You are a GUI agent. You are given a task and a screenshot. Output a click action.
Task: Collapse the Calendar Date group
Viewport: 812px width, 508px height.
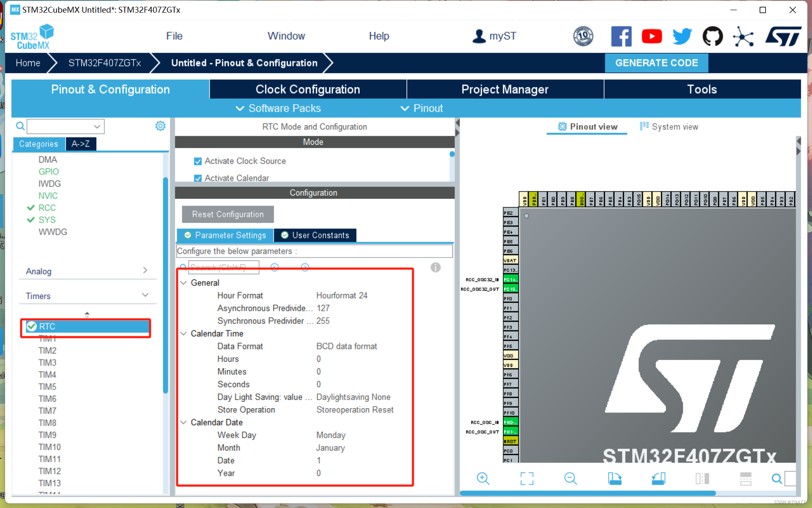click(183, 422)
